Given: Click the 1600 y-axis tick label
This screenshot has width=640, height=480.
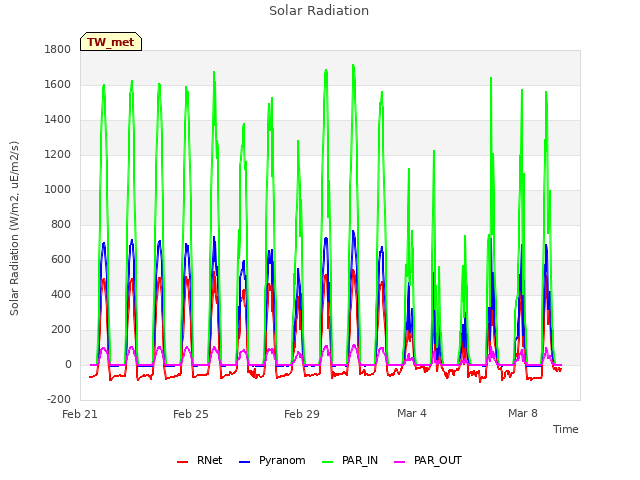Looking at the screenshot, I should click(x=58, y=84).
